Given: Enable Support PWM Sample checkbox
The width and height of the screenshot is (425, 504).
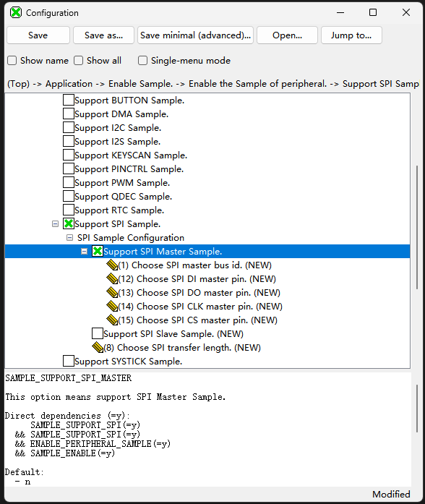Looking at the screenshot, I should click(x=69, y=182).
